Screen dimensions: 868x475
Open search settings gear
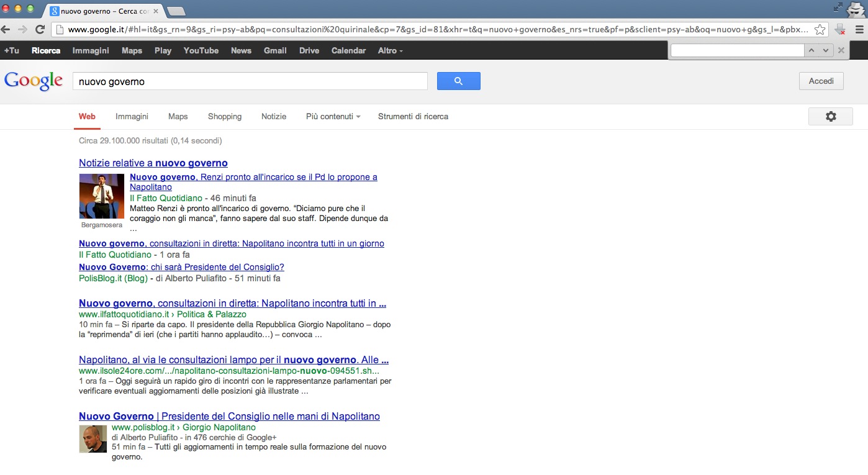pos(831,116)
